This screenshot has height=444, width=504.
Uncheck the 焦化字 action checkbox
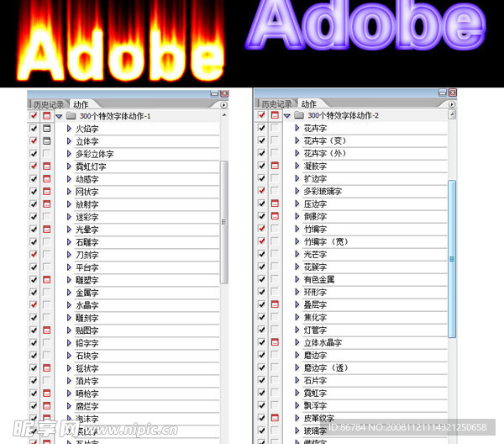261,317
